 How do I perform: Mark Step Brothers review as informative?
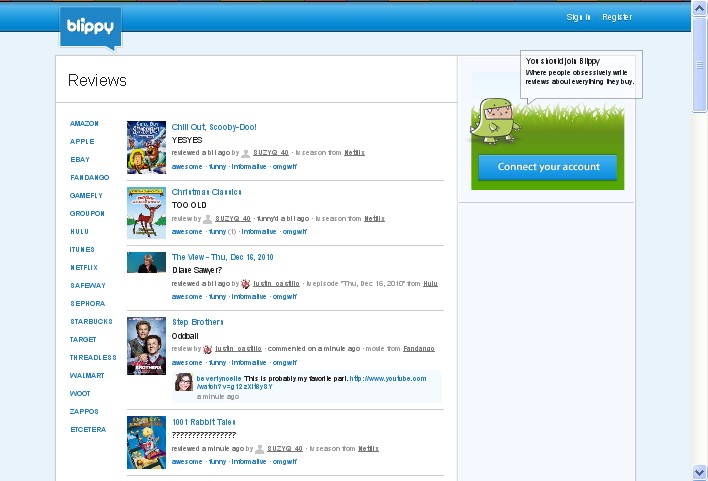click(x=249, y=363)
